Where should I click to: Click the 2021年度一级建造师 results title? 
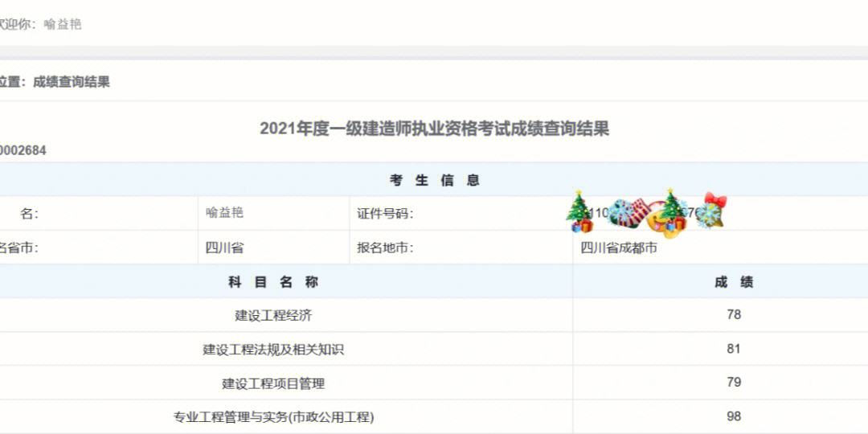pyautogui.click(x=434, y=129)
